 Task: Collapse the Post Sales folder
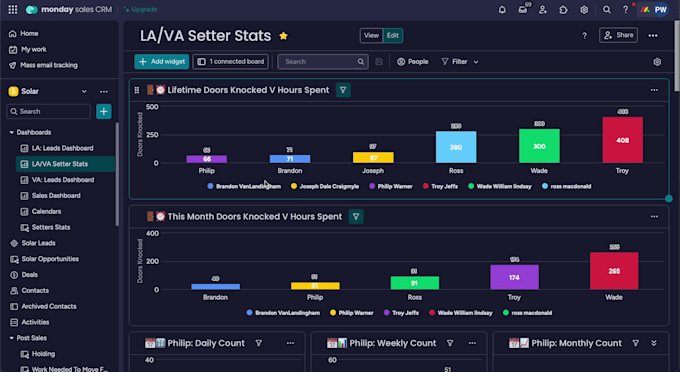click(x=12, y=338)
